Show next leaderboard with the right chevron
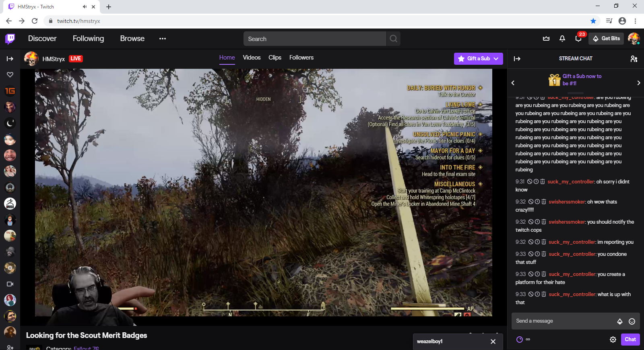 click(x=638, y=83)
